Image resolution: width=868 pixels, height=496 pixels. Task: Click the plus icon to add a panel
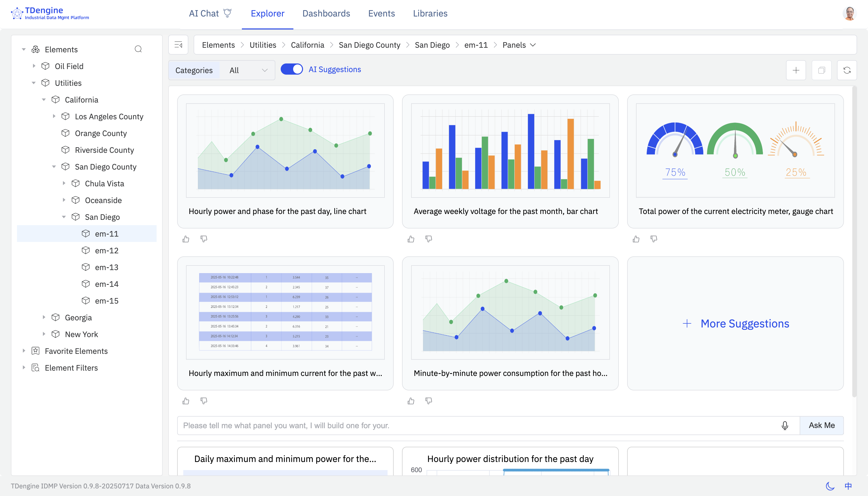tap(796, 70)
